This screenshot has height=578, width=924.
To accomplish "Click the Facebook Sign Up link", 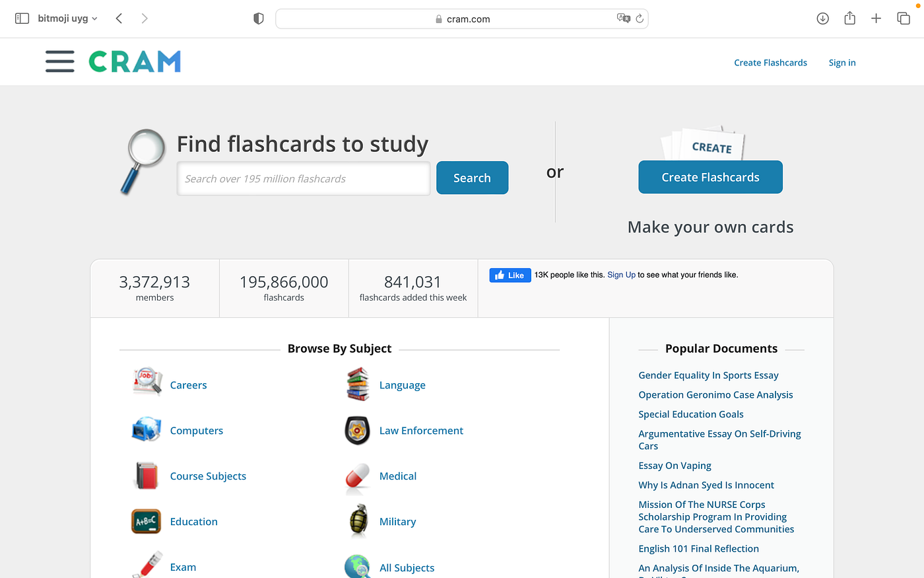I will 621,275.
